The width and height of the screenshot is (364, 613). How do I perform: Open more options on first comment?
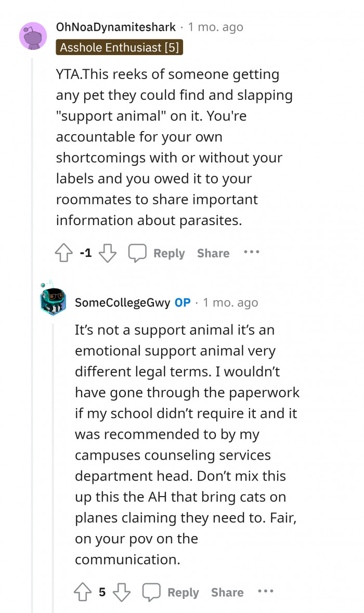(x=251, y=253)
